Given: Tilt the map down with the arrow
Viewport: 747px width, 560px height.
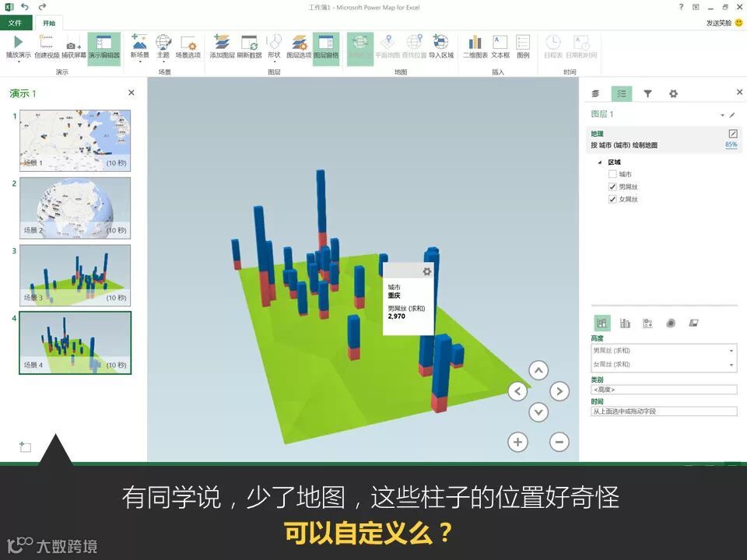Looking at the screenshot, I should 538,412.
